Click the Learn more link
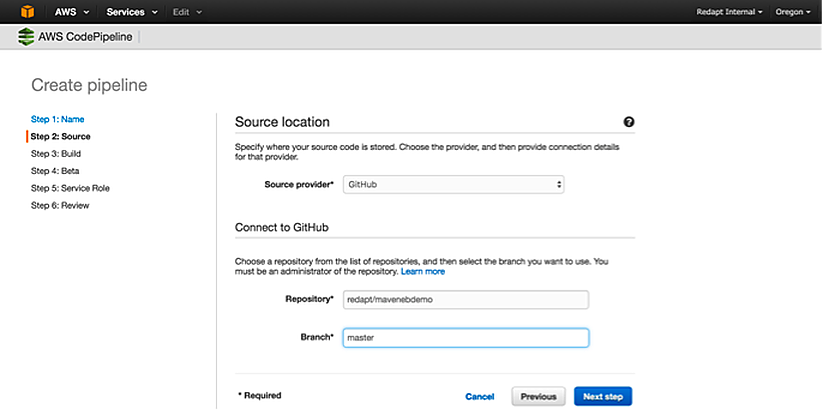Screen dimensions: 823x415 coord(423,272)
